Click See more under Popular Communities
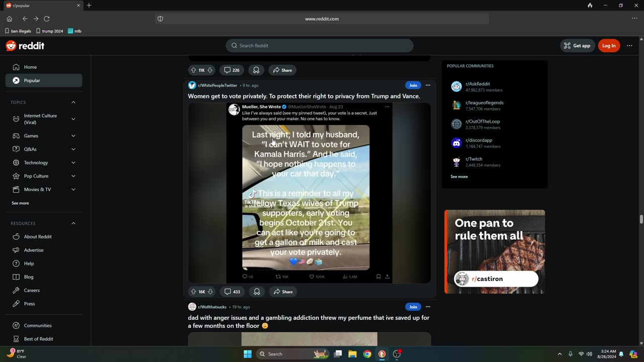Image resolution: width=644 pixels, height=362 pixels. pos(459,177)
